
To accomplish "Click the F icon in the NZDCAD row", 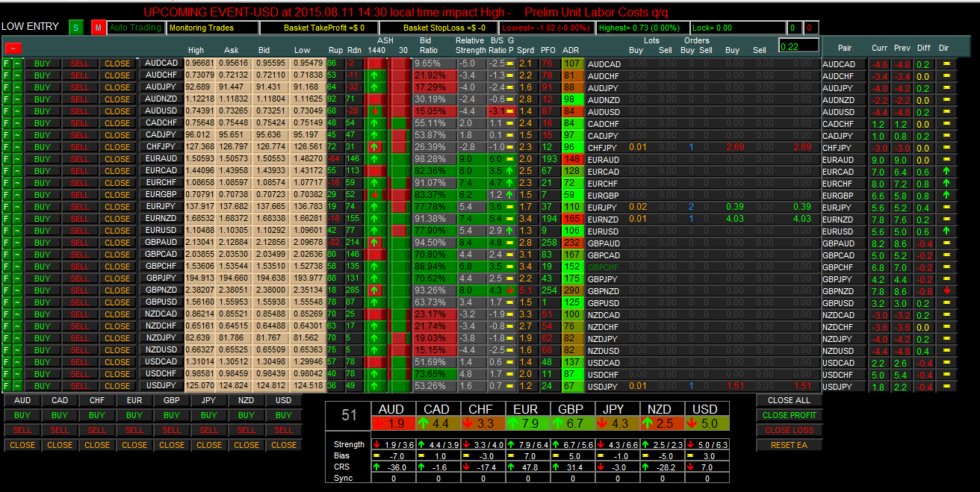I will (6, 314).
